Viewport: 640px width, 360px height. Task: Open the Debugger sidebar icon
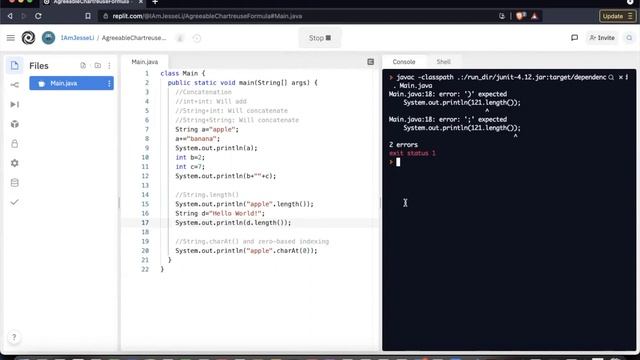tap(14, 104)
